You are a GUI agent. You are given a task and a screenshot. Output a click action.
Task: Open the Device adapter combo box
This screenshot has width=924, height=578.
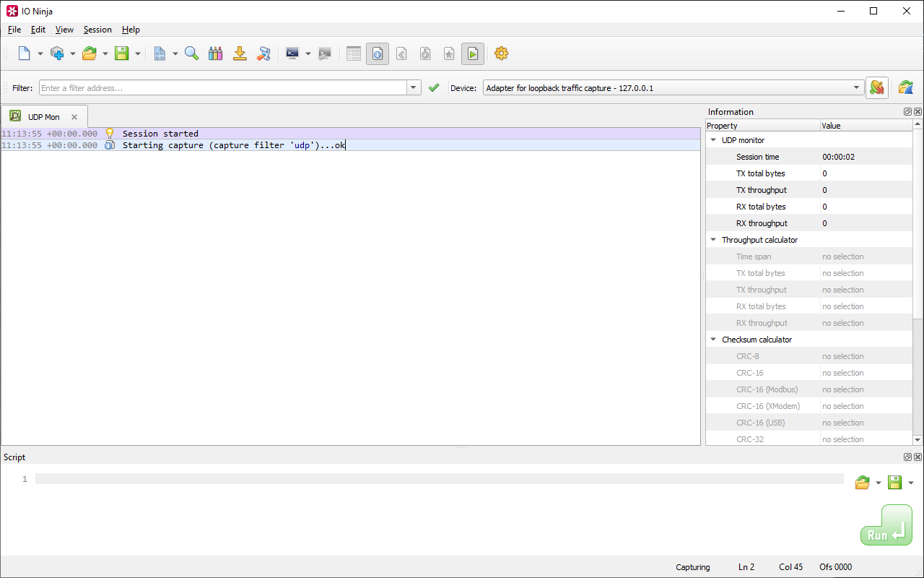[x=674, y=87]
